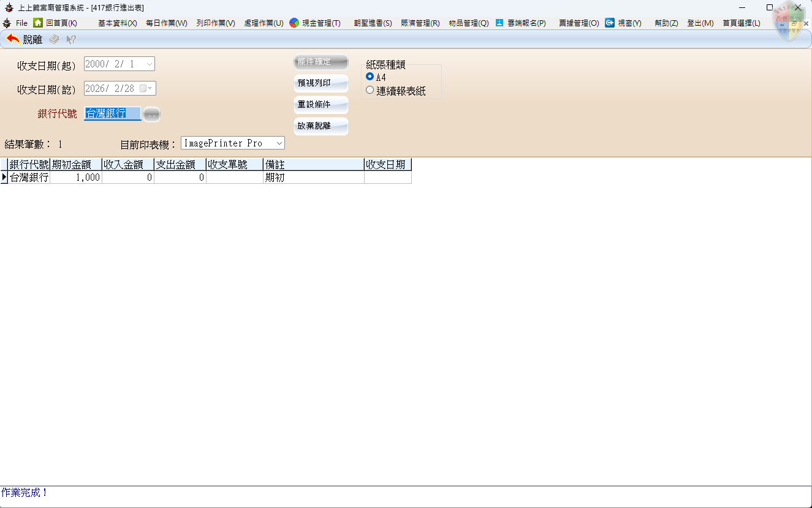Expand the 收支日期(起) date dropdown
This screenshot has width=812, height=508.
(150, 64)
